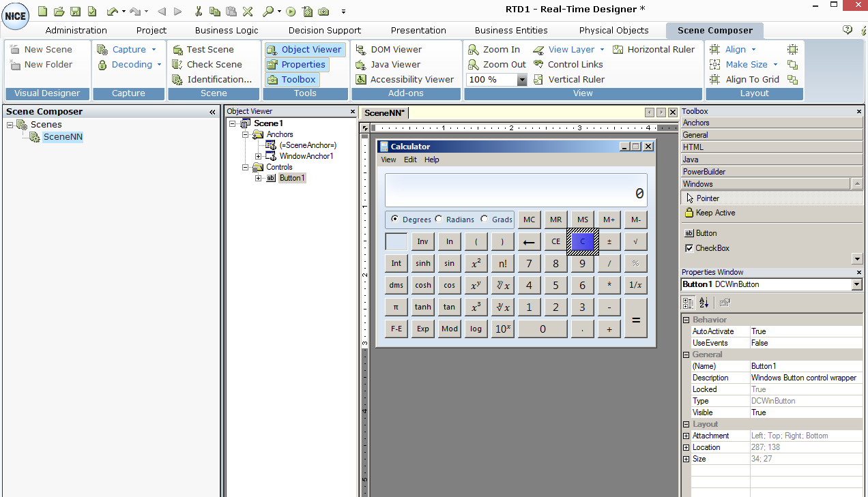This screenshot has width=868, height=497.
Task: Click the magnifier Find icon in top toolbar
Action: pos(268,11)
